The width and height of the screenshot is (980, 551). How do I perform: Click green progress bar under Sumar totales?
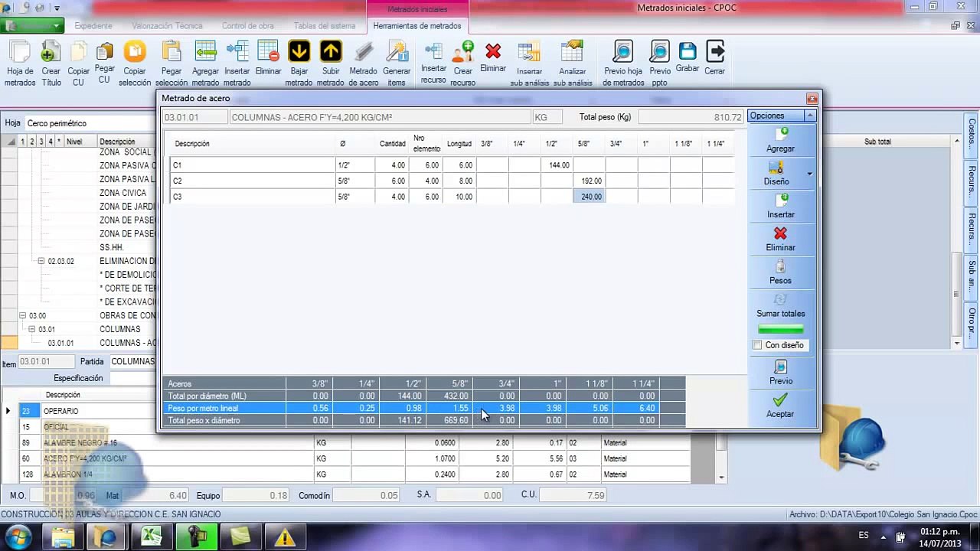point(780,330)
